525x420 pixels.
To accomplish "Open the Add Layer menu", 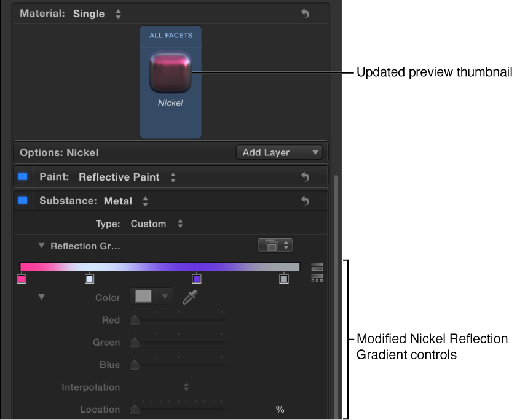I will pos(279,152).
